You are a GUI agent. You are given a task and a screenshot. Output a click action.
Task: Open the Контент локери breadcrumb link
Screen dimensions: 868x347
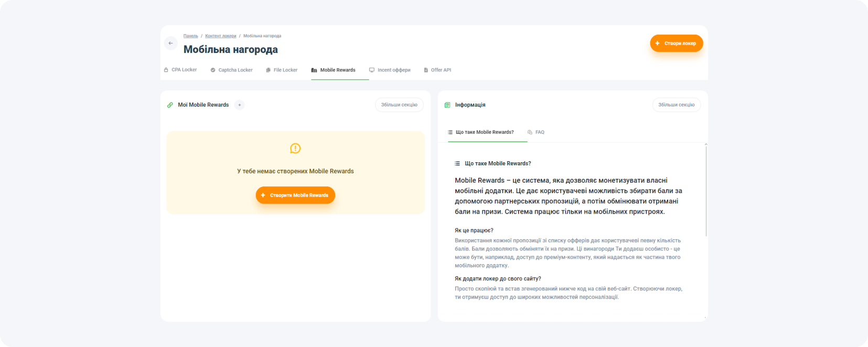(x=220, y=36)
